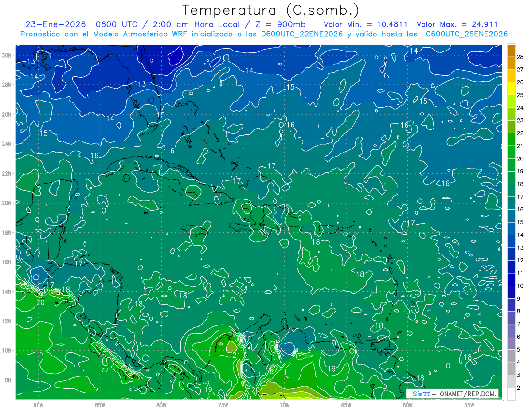The width and height of the screenshot is (532, 411).
Task: Click the "Sisπ" logo text
Action: coord(421,394)
